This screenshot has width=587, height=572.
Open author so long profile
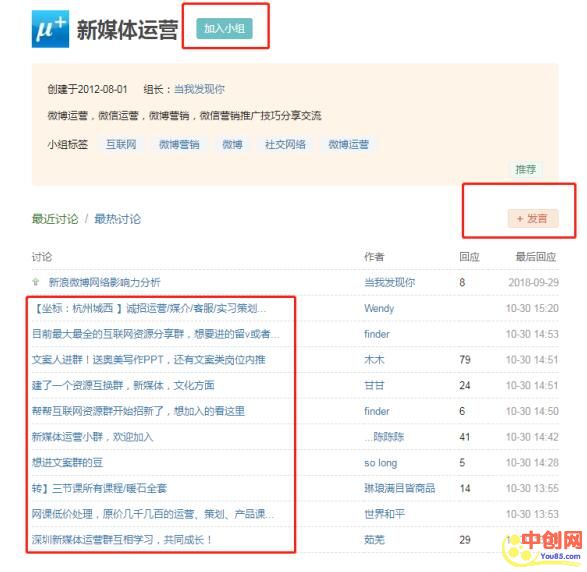click(x=380, y=463)
